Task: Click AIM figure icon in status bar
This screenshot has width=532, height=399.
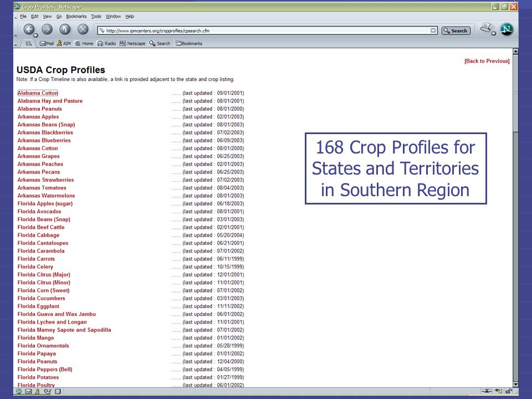Action: (x=38, y=391)
